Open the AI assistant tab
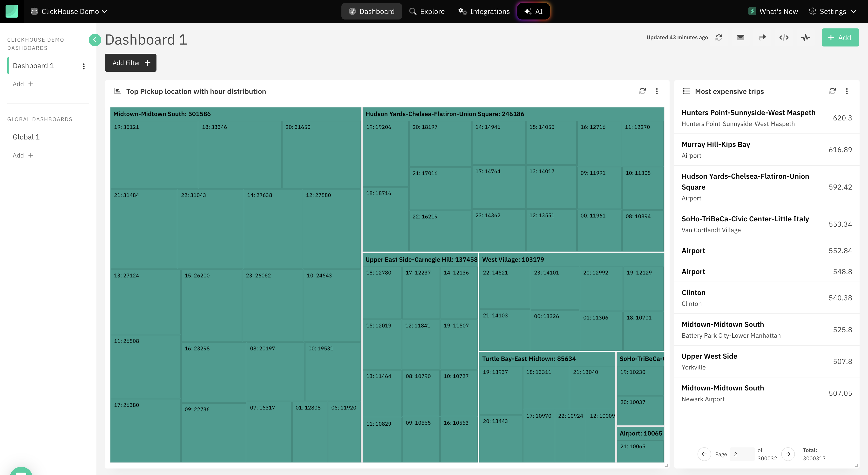The width and height of the screenshot is (868, 475). click(533, 12)
